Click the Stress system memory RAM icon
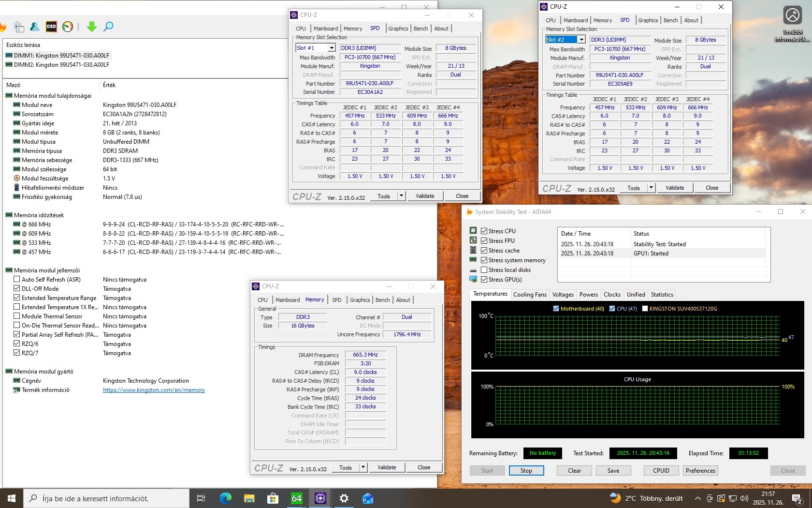812x508 pixels. pyautogui.click(x=473, y=260)
